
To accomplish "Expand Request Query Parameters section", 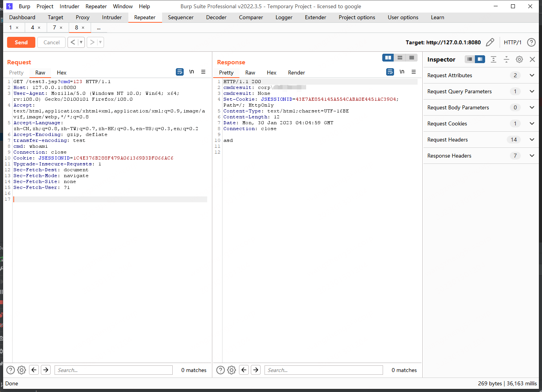I will 532,91.
